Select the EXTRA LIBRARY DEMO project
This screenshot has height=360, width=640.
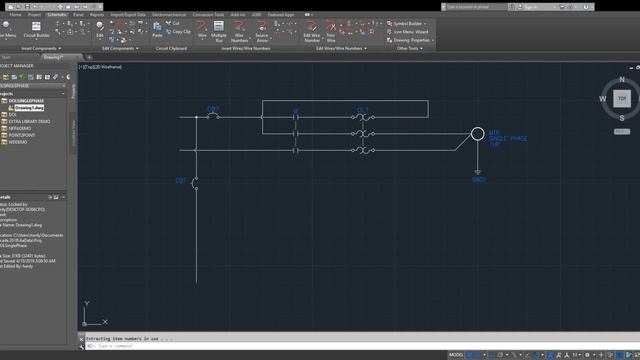coord(29,122)
